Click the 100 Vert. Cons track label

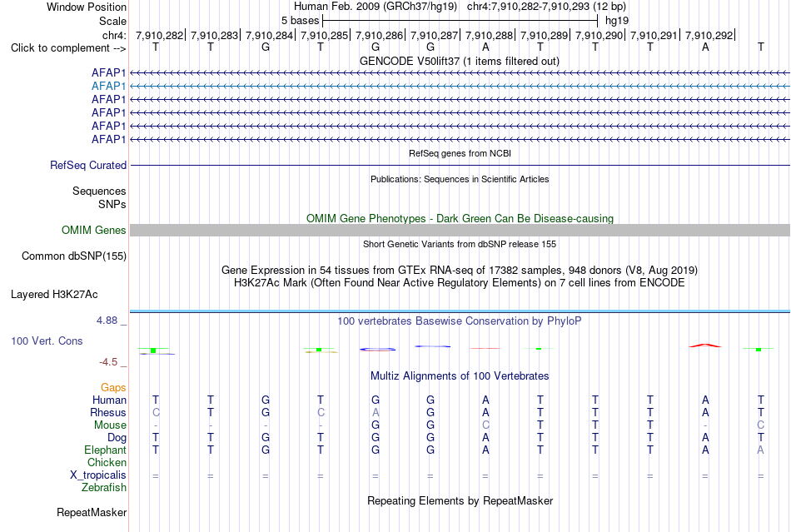click(47, 341)
